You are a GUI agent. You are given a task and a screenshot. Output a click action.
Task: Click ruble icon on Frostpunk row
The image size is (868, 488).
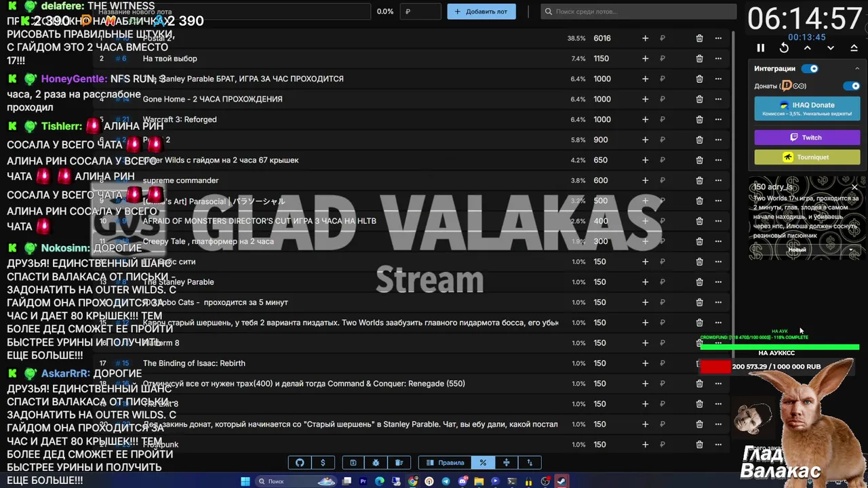(x=663, y=445)
